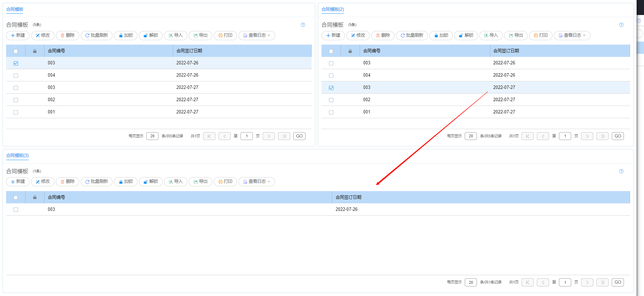Click page size field in 合同模板(3) panel
The image size is (644, 296).
pos(471,282)
